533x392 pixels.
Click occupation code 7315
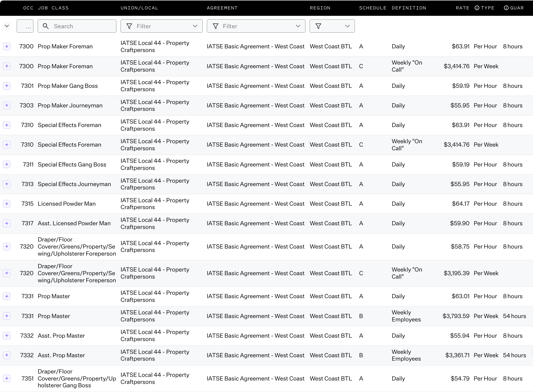[x=27, y=204]
